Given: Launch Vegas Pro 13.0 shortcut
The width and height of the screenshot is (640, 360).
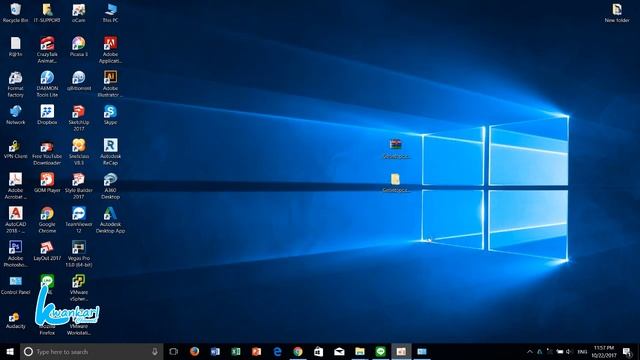Looking at the screenshot, I should pos(78,254).
